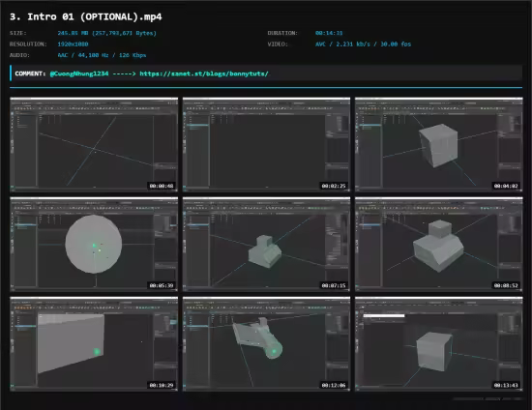Click the file size value in bytes
This screenshot has height=410, width=532.
tap(106, 33)
